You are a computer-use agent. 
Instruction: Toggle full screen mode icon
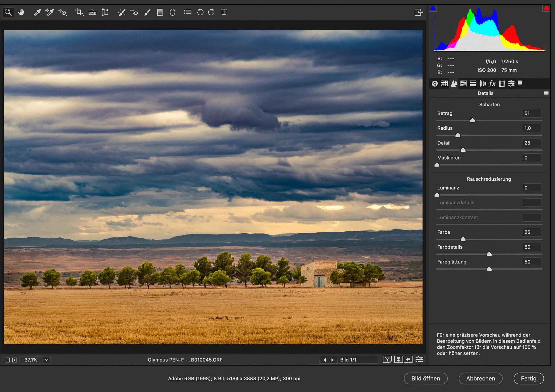pyautogui.click(x=418, y=12)
